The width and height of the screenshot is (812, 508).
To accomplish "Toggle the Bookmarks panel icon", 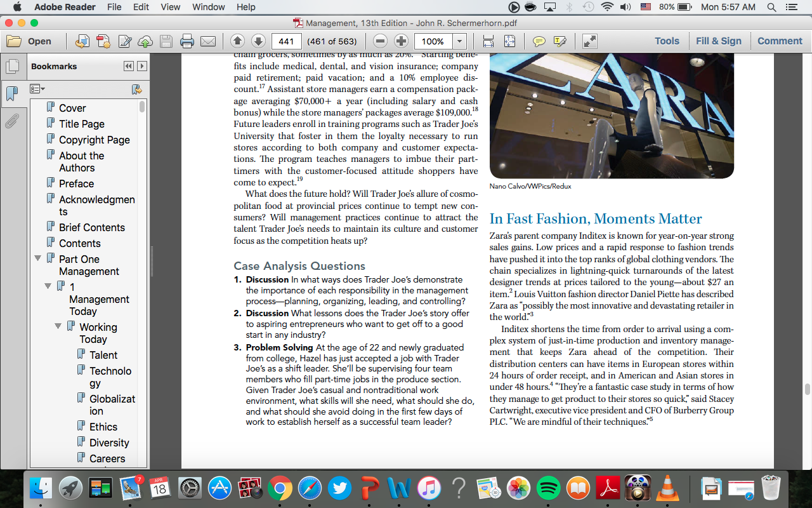I will coord(11,93).
